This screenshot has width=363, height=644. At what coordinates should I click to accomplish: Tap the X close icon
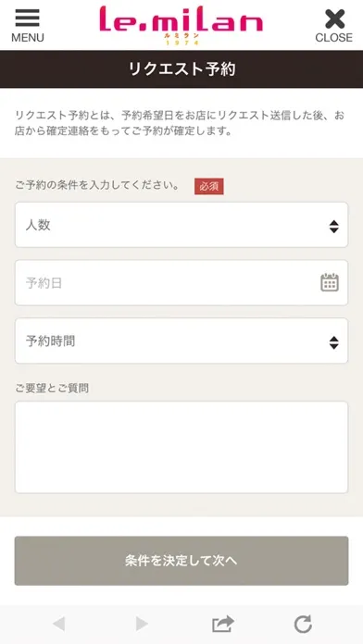point(334,19)
